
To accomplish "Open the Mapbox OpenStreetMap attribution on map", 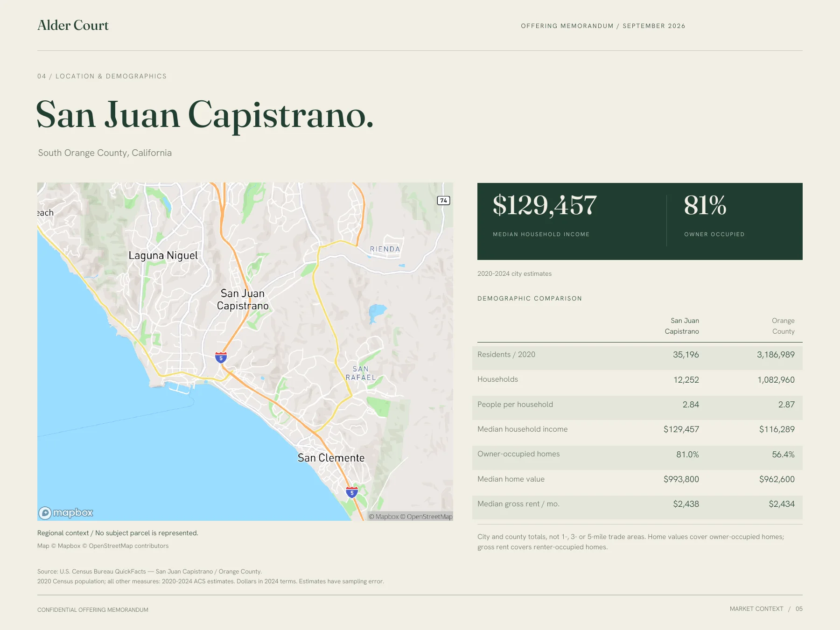I will pos(410,516).
